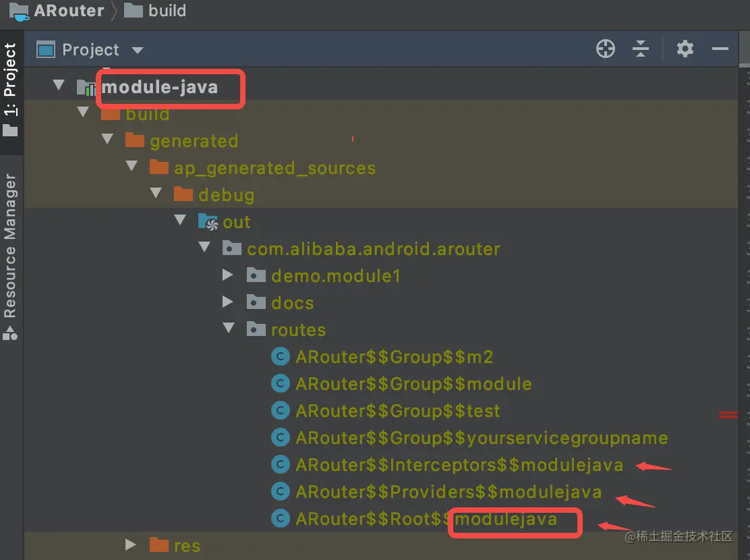Screen dimensions: 750x560
Task: Click the package icon of demo.module1
Action: [x=256, y=275]
